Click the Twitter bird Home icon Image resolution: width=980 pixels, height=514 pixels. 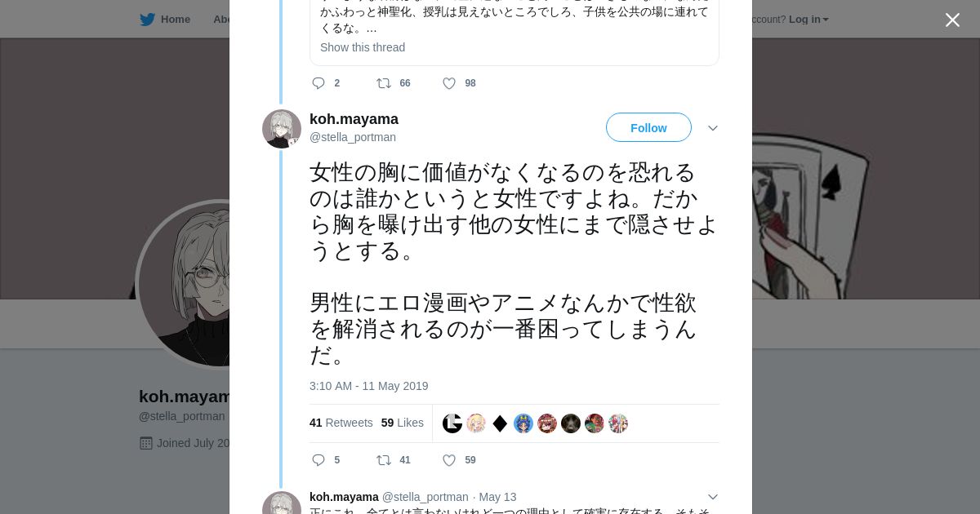click(147, 20)
